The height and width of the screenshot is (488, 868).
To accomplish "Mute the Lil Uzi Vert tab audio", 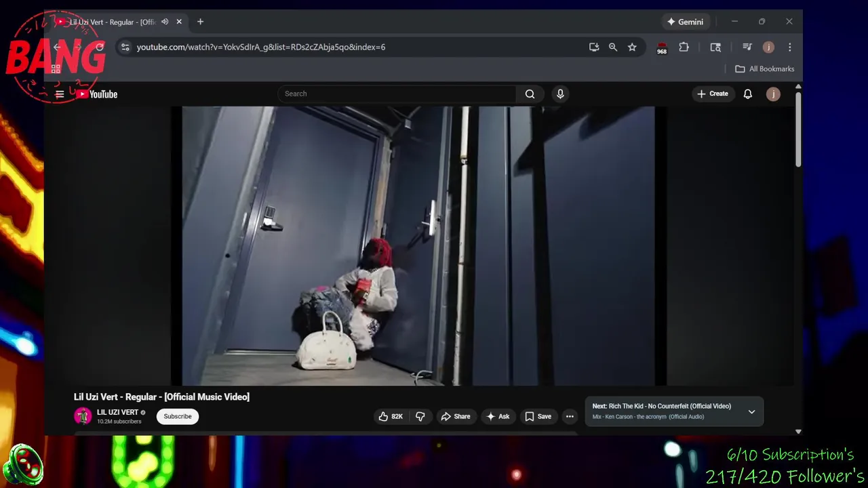I will tap(165, 22).
